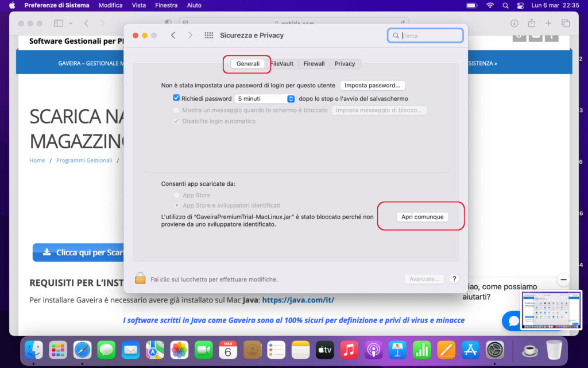588x368 pixels.
Task: Open the Apple menu
Action: [12, 5]
